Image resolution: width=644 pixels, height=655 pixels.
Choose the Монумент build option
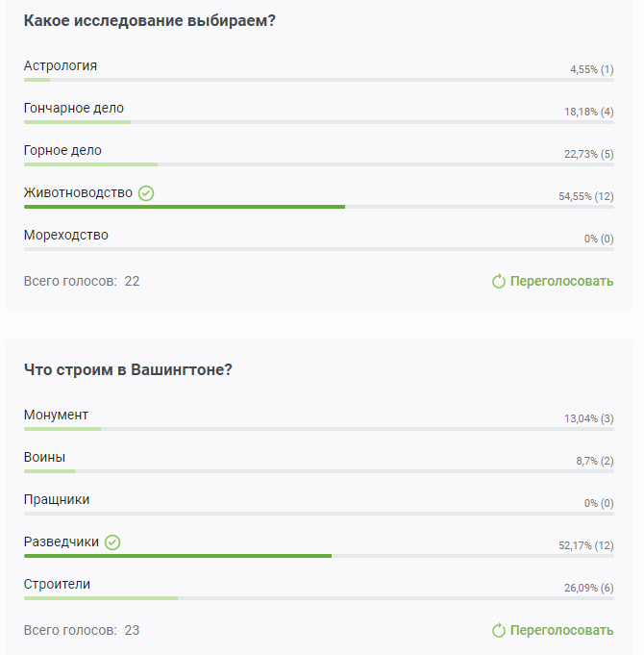pyautogui.click(x=56, y=416)
